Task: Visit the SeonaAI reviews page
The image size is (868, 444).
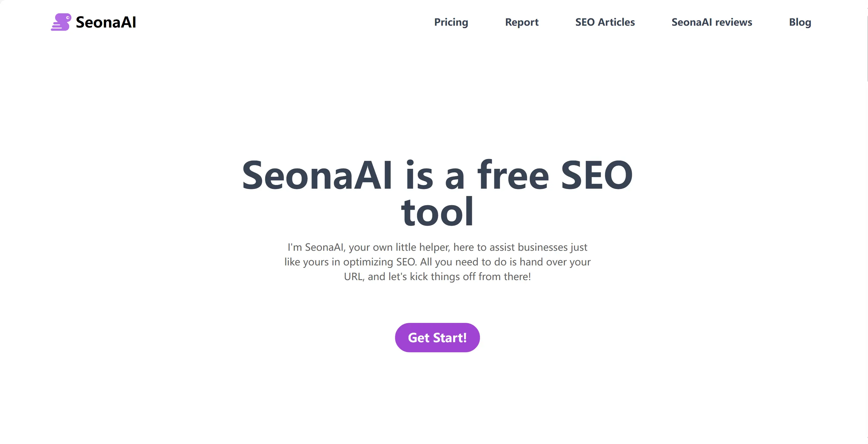Action: (712, 22)
